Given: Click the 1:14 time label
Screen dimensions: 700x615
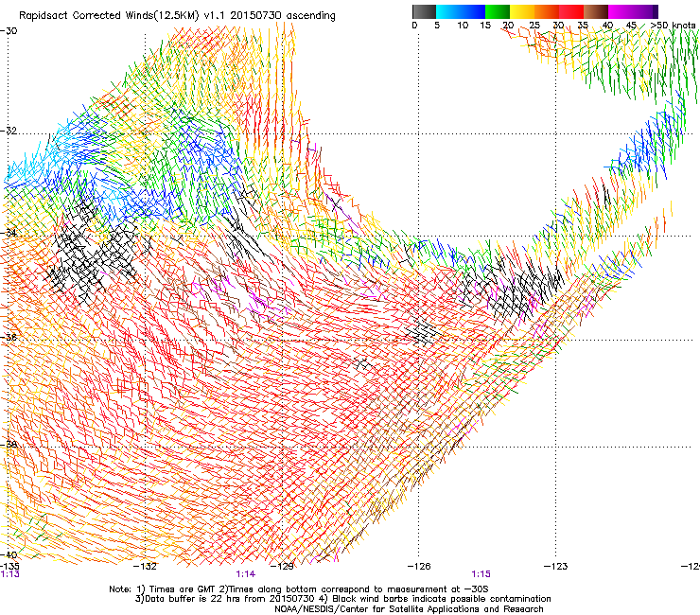Looking at the screenshot, I should [246, 574].
